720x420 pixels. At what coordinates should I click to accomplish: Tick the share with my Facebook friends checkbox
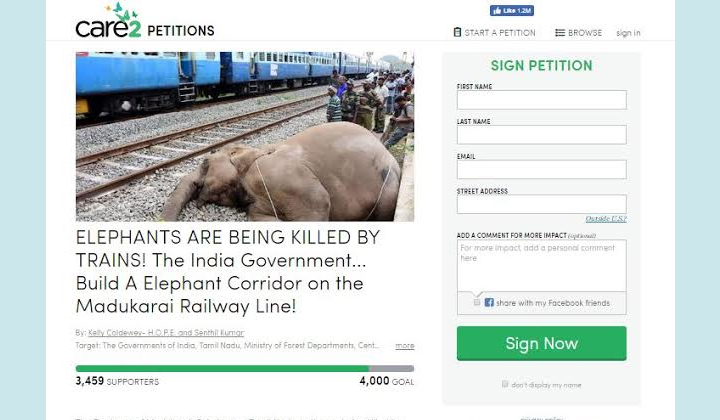point(477,302)
